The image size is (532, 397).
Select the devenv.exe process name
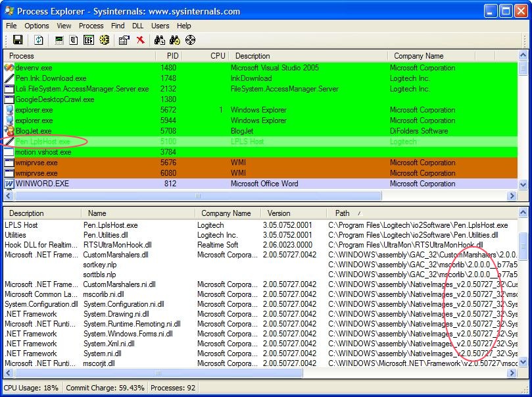(x=34, y=68)
